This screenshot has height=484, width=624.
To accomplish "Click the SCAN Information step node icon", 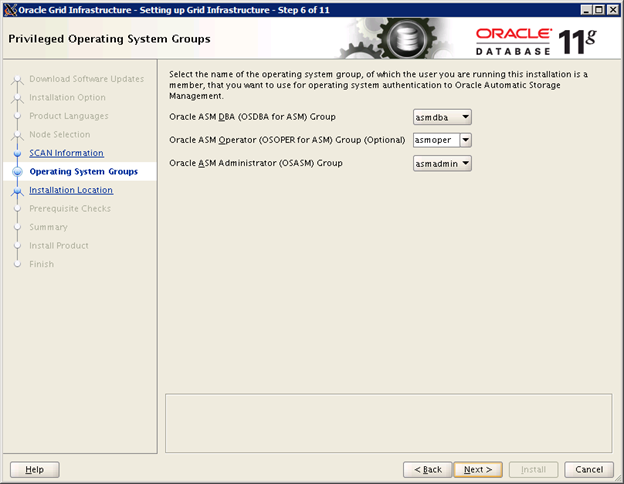I will click(x=17, y=153).
